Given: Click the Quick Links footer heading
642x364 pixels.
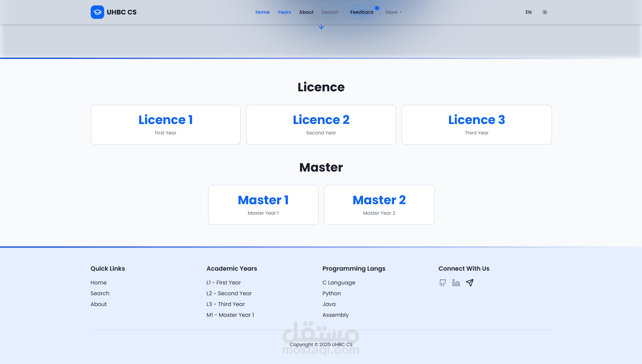Looking at the screenshot, I should pyautogui.click(x=108, y=268).
